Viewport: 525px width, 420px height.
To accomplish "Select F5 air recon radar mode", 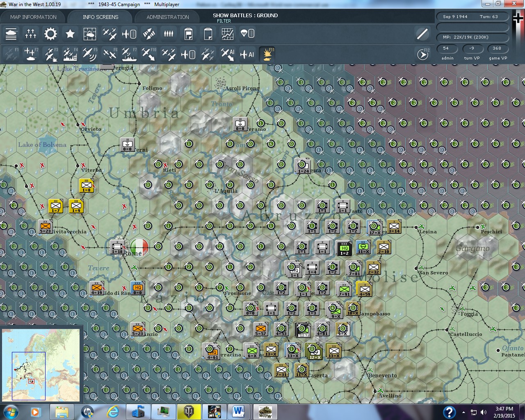I will click(90, 54).
